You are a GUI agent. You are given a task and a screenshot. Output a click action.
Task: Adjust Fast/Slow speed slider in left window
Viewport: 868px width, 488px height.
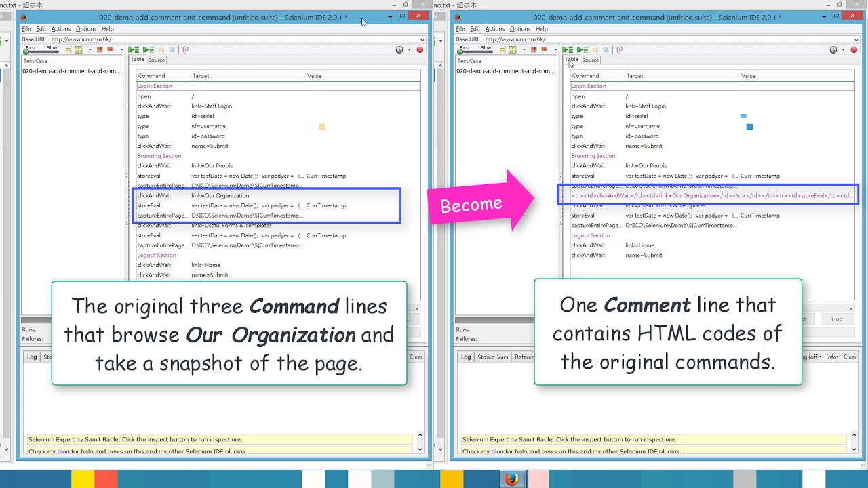click(x=41, y=52)
